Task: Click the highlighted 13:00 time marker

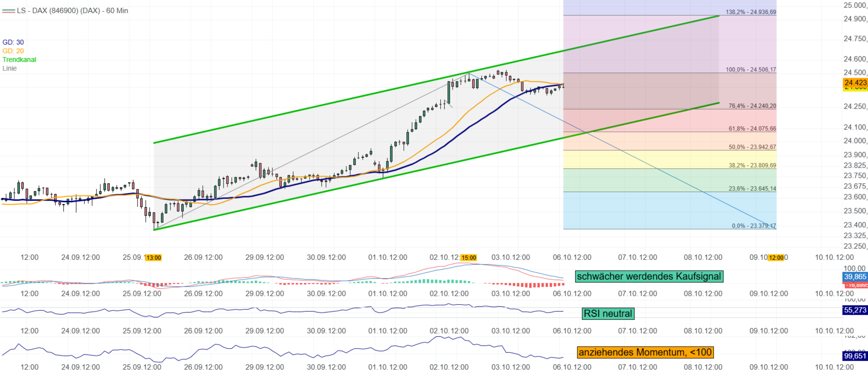Action: click(x=154, y=258)
